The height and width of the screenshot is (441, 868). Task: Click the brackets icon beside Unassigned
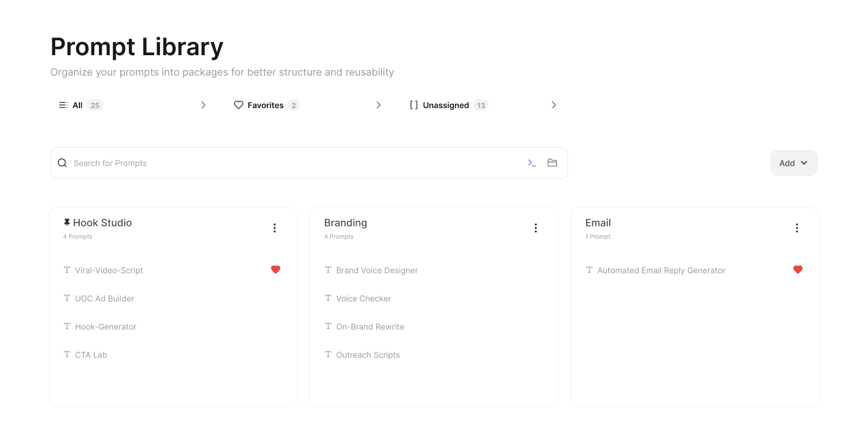click(x=414, y=105)
